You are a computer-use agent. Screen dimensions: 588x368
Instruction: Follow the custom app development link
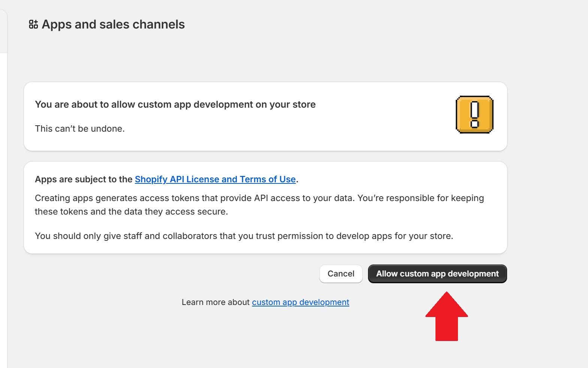tap(300, 302)
